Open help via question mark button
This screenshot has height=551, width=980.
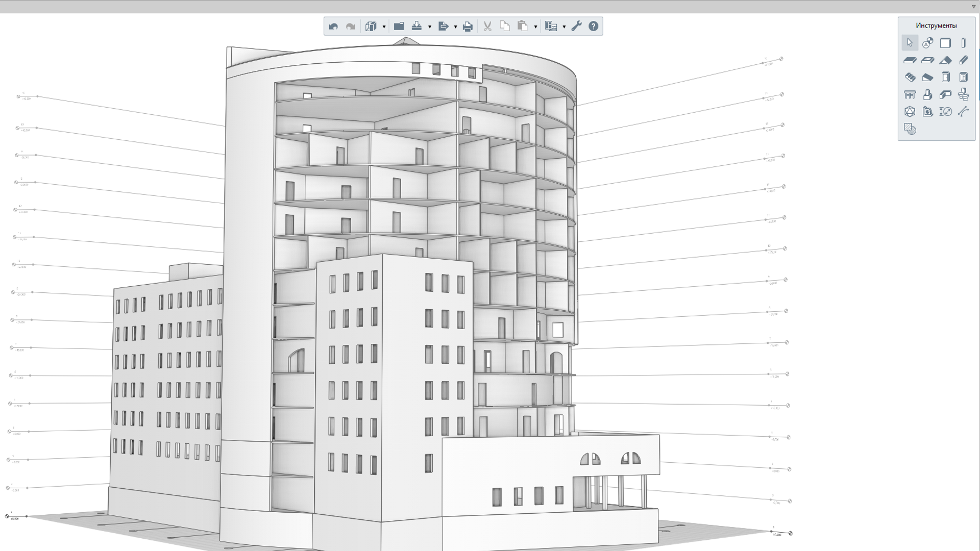click(x=593, y=27)
